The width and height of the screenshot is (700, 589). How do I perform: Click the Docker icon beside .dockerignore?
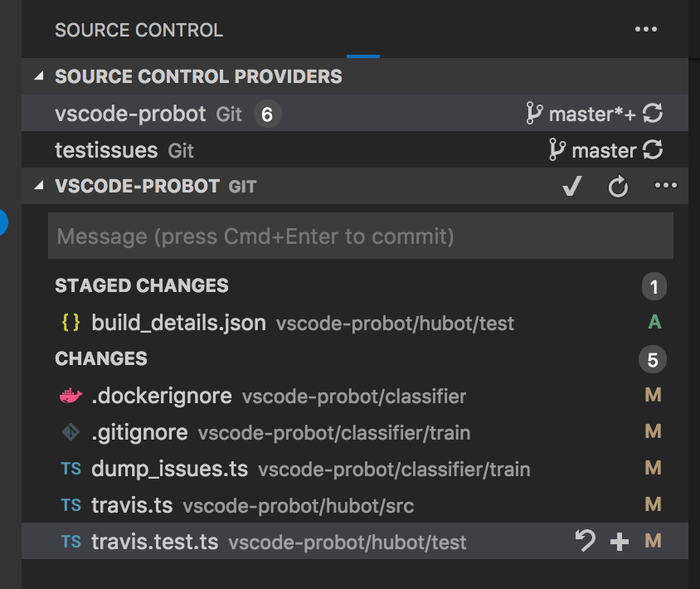coord(70,396)
